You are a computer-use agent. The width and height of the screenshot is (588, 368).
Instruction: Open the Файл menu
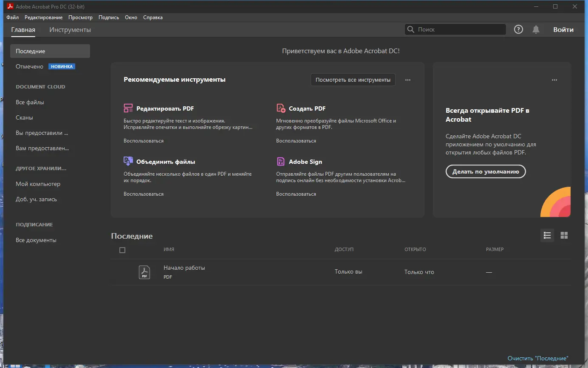(12, 17)
